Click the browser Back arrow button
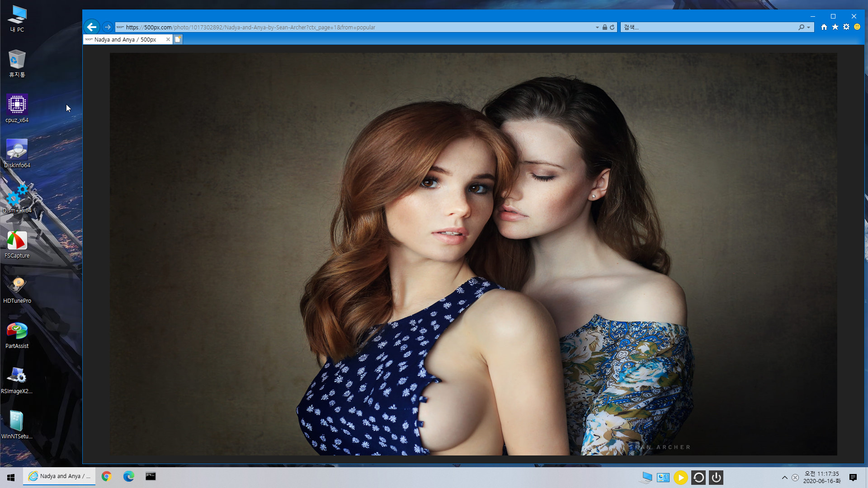Image resolution: width=868 pixels, height=488 pixels. click(x=92, y=27)
